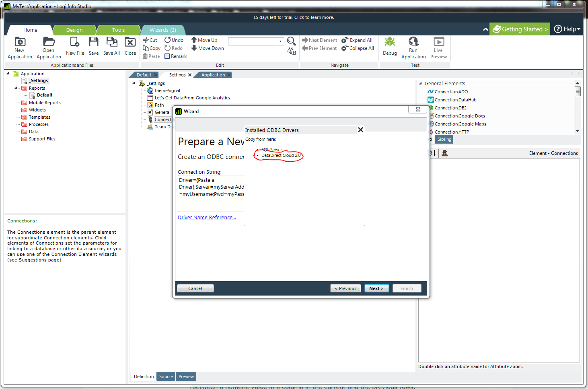Click the search magnifier icon in the Edit group
This screenshot has width=588, height=389.
point(291,41)
